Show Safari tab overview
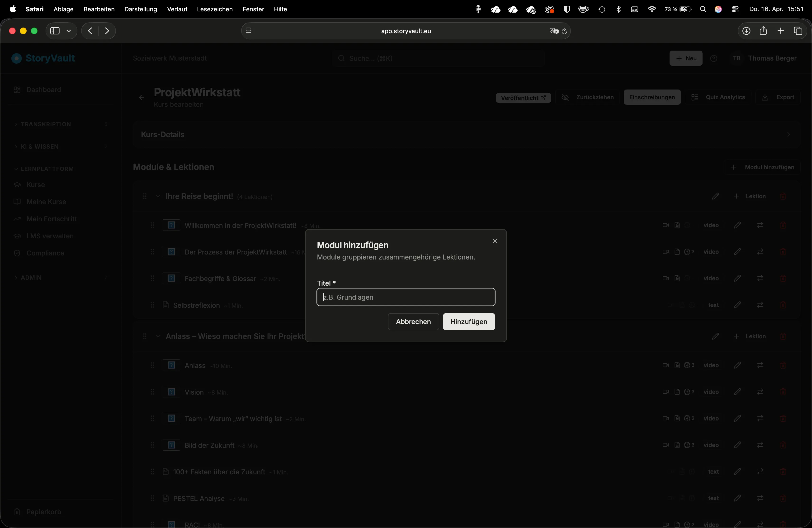Image resolution: width=812 pixels, height=528 pixels. 798,31
